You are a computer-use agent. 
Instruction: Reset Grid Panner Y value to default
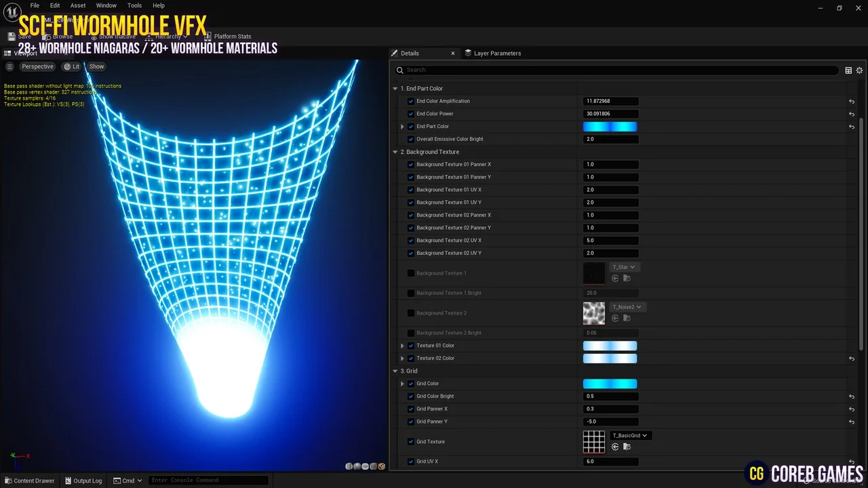[x=851, y=422]
